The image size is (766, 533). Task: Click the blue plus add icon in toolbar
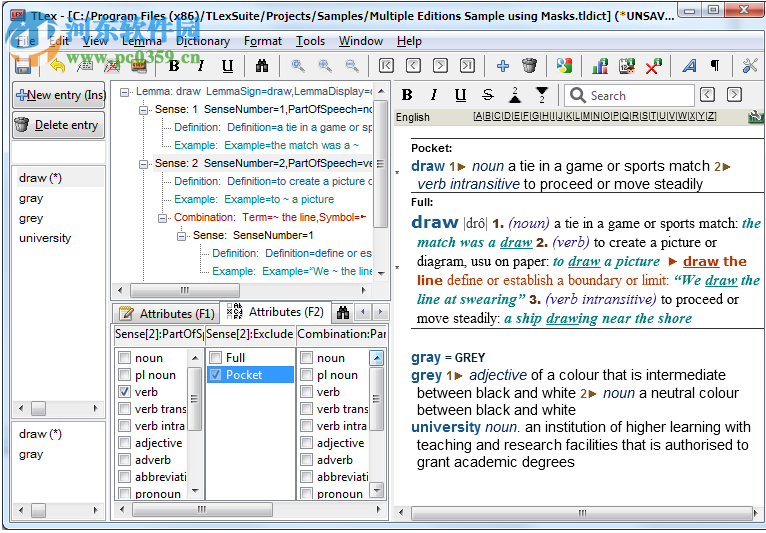coord(502,66)
